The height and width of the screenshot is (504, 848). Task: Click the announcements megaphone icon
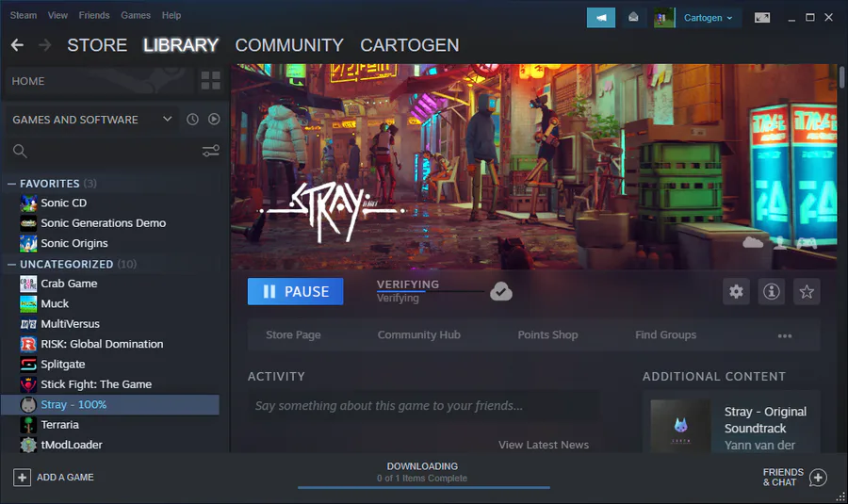tap(601, 18)
